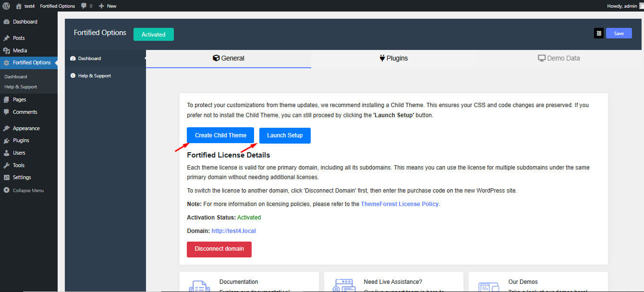Viewport: 644px width, 292px height.
Task: Open the Settings menu
Action: tap(22, 177)
